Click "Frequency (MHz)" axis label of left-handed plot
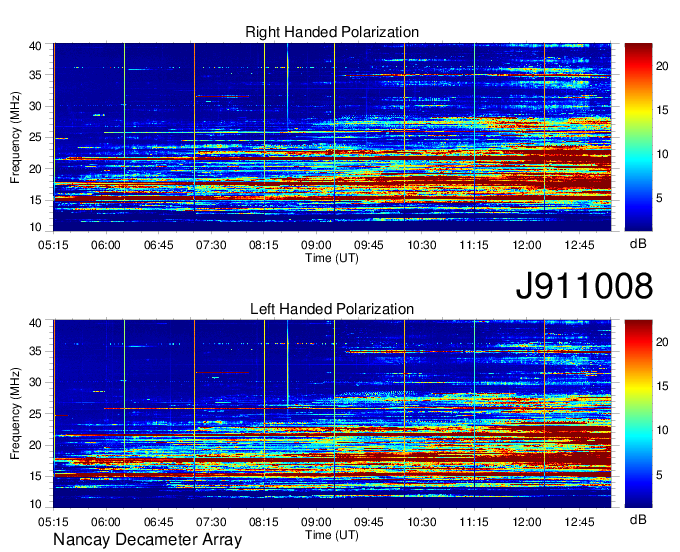The width and height of the screenshot is (680, 552). click(15, 414)
